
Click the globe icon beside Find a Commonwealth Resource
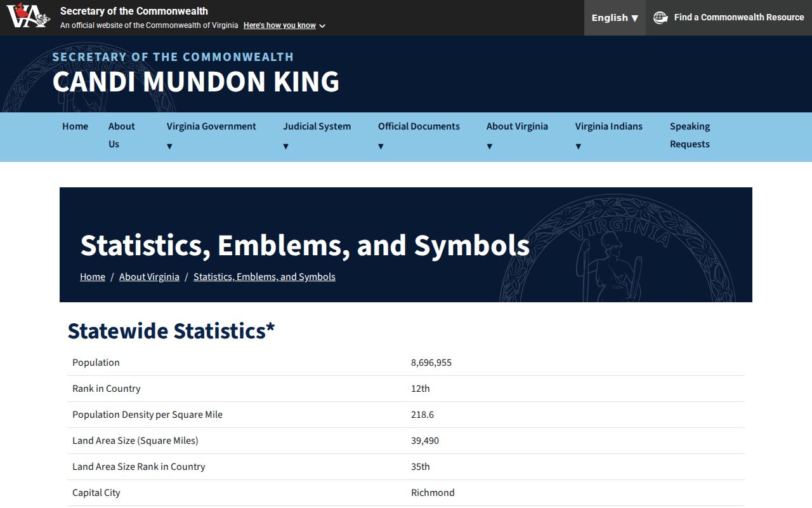click(660, 18)
